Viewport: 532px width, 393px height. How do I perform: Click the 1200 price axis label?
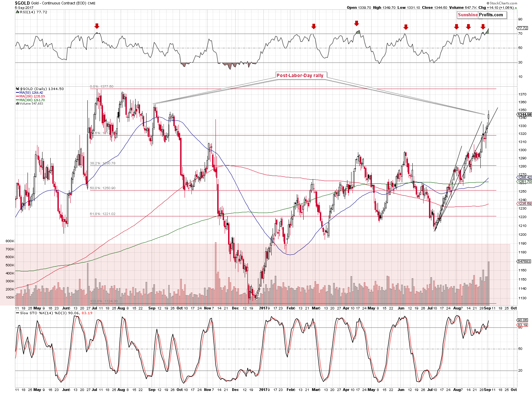523,235
